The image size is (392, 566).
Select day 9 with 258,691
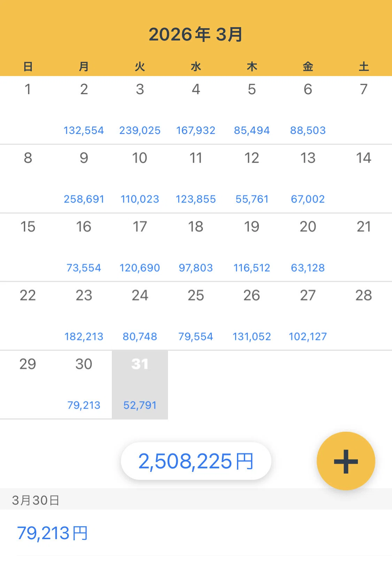pos(84,179)
